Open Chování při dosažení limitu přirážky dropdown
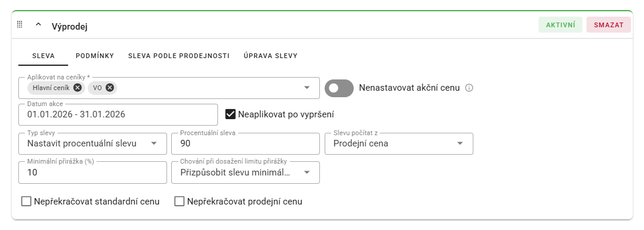 246,172
